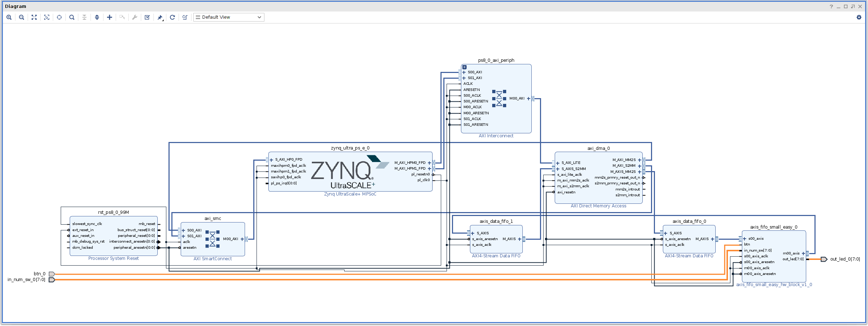Click the pin icon in the toolbar
The height and width of the screenshot is (326, 868).
click(x=160, y=17)
